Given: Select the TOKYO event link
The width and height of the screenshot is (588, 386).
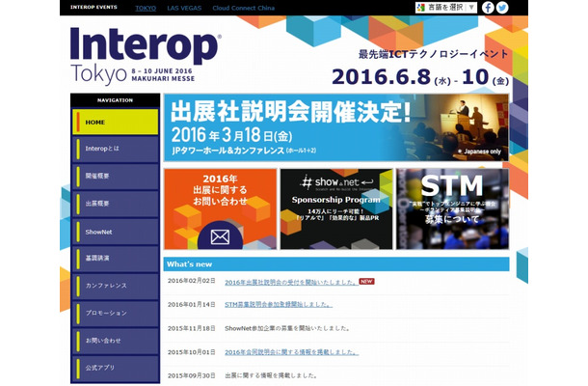Looking at the screenshot, I should pos(146,8).
